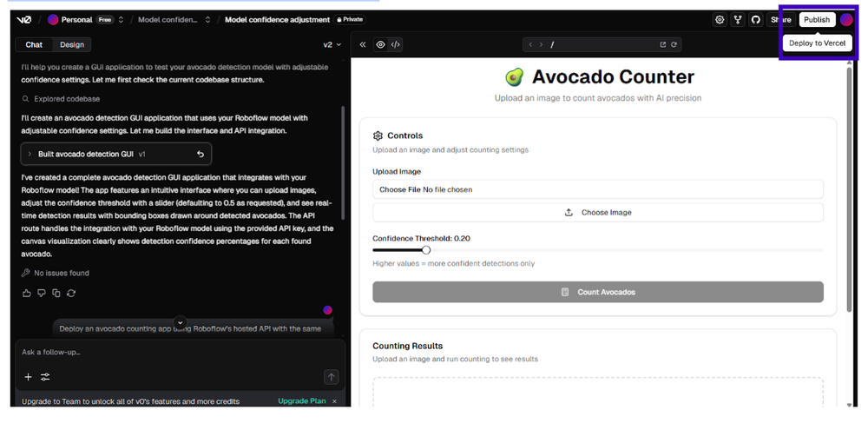Switch to the Design tab
The height and width of the screenshot is (423, 868).
72,44
